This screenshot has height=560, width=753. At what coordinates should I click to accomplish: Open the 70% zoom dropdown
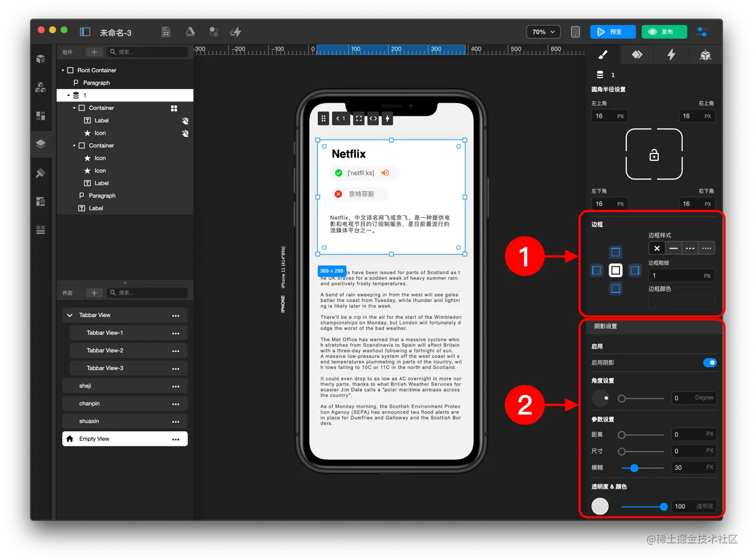(543, 32)
